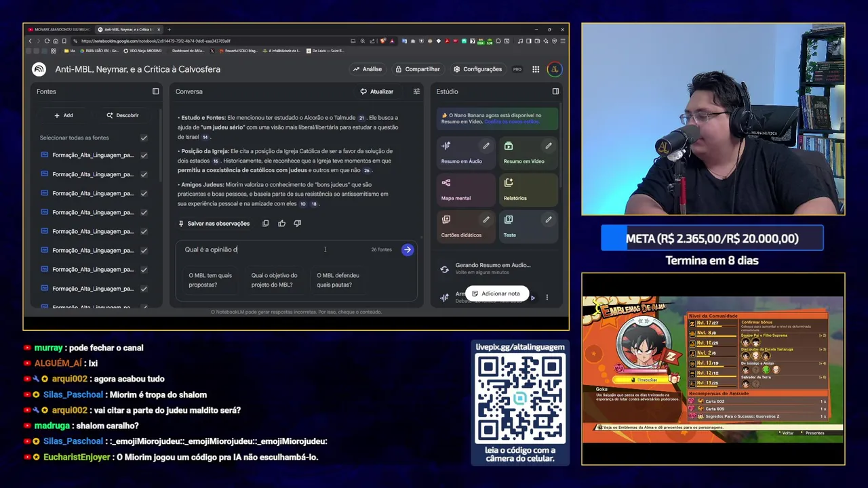The width and height of the screenshot is (868, 488).
Task: Open citation 18 in Amigos Judeus paragraph
Action: pyautogui.click(x=314, y=203)
